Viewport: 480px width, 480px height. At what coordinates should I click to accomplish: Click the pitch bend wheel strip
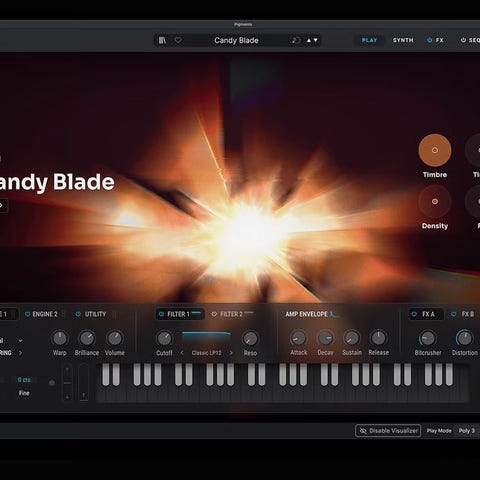[x=67, y=382]
